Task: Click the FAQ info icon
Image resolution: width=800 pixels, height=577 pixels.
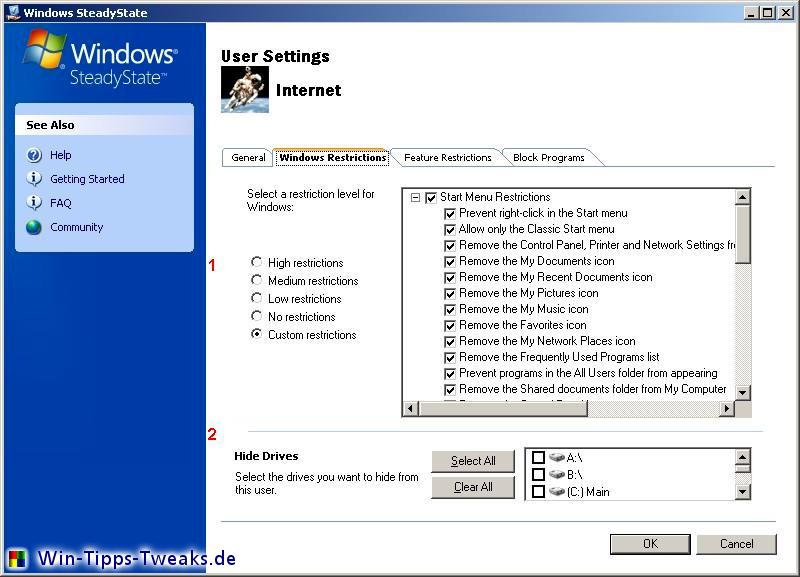Action: pos(34,203)
